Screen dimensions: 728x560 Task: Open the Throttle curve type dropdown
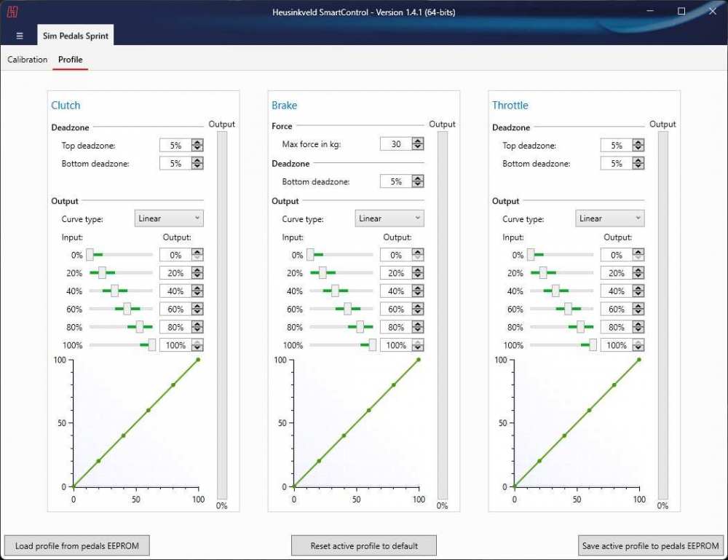pyautogui.click(x=610, y=218)
